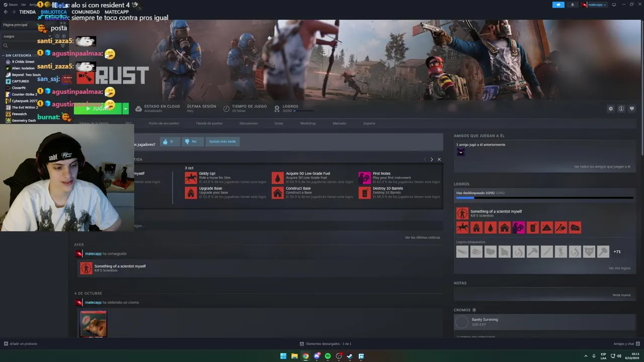Click the No thumbs-down button
644x362 pixels.
click(193, 142)
